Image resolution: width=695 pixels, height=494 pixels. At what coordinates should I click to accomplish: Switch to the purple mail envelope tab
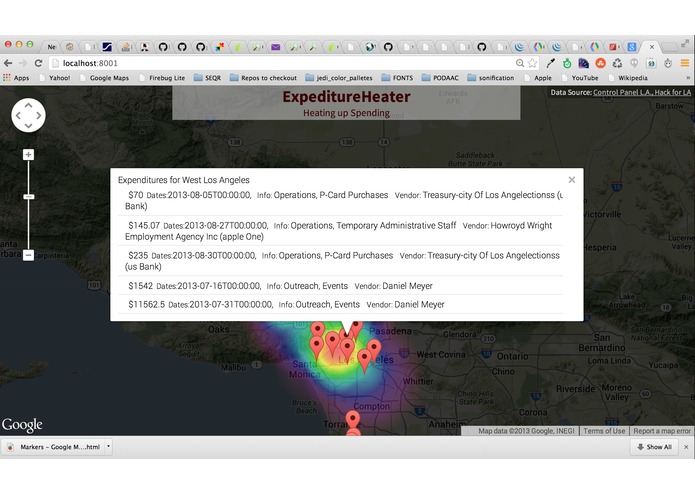[x=275, y=47]
